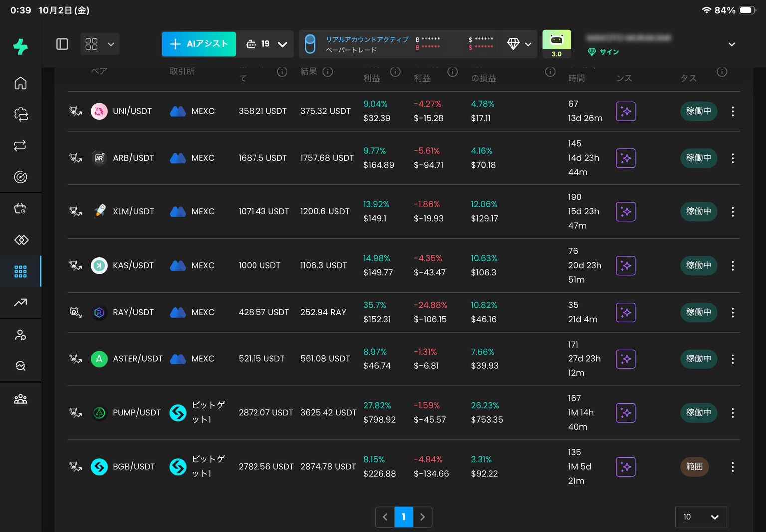The height and width of the screenshot is (532, 766).
Task: Select page 1 in pagination
Action: [404, 517]
